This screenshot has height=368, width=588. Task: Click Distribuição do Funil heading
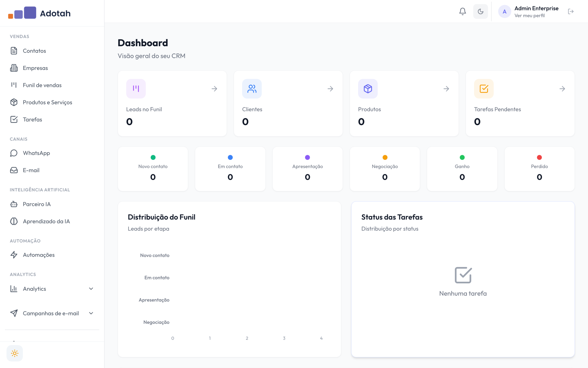tap(161, 217)
